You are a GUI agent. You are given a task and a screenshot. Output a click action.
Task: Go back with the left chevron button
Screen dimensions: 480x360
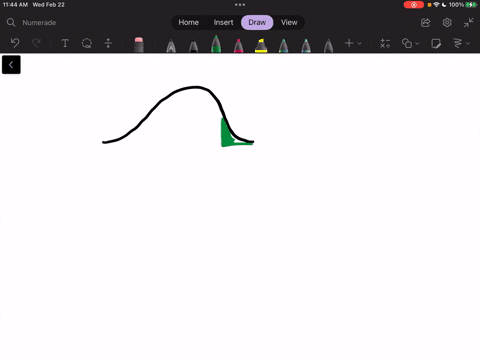[11, 65]
